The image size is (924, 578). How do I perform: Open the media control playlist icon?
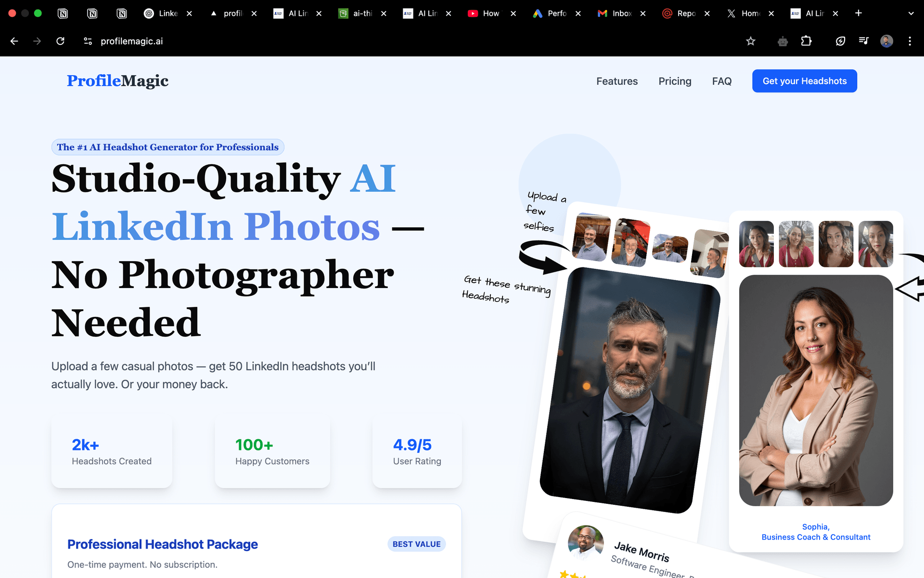[864, 41]
